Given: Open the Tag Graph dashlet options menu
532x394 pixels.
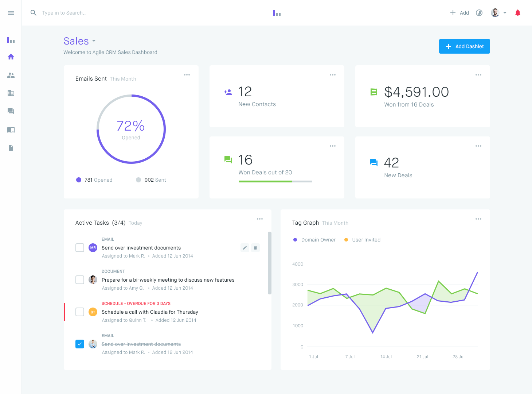Looking at the screenshot, I should (478, 219).
